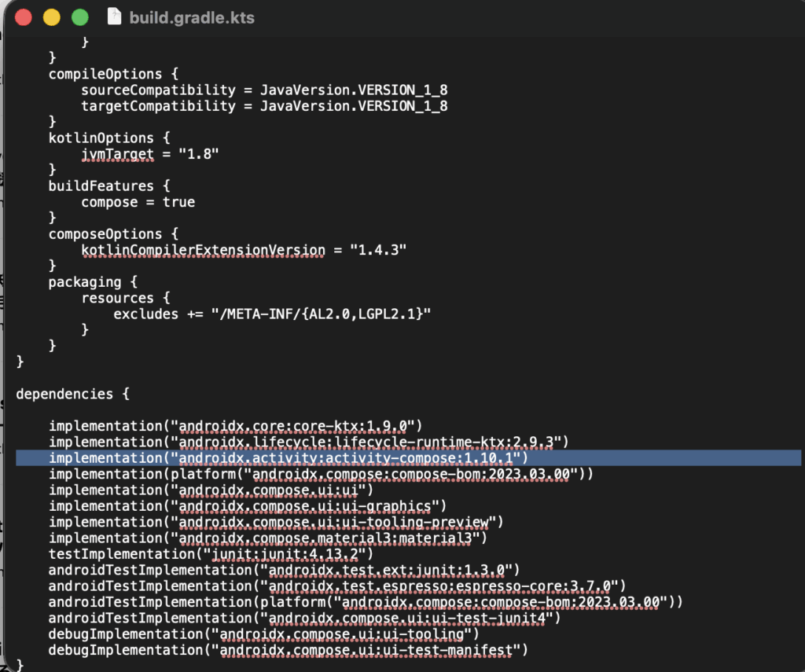Close the build.gradle.kts window
This screenshot has height=672, width=805.
pos(24,17)
